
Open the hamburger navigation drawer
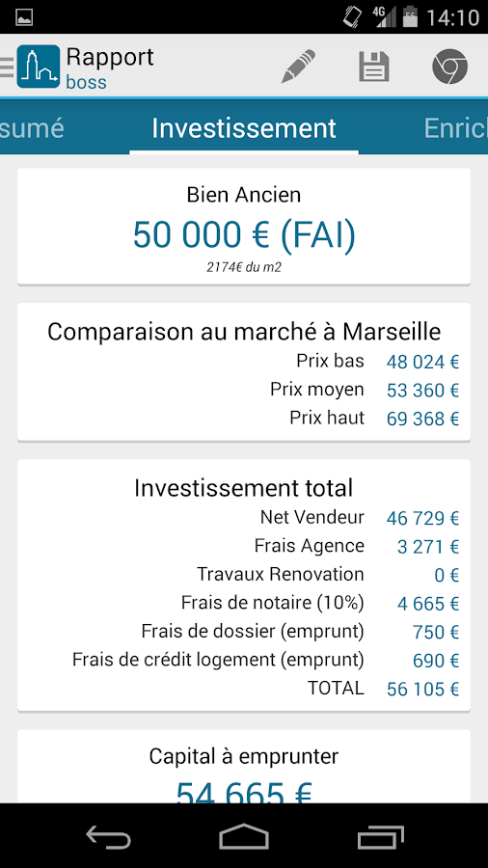pyautogui.click(x=7, y=67)
